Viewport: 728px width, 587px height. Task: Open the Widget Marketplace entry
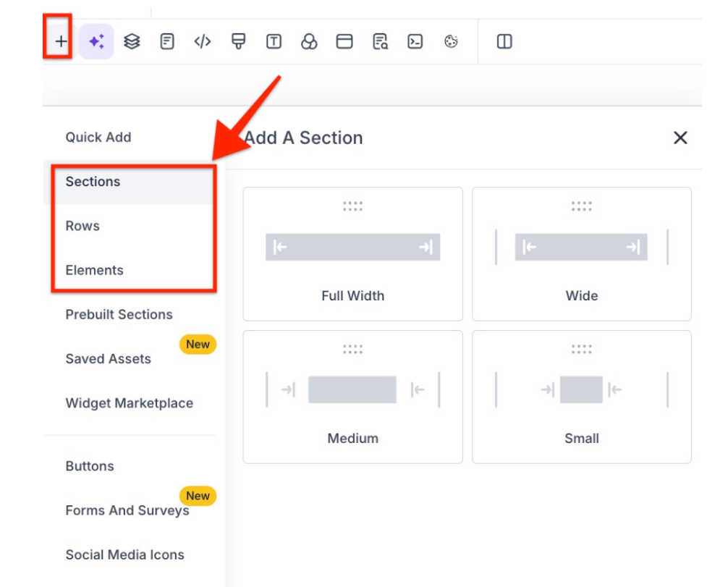click(129, 403)
